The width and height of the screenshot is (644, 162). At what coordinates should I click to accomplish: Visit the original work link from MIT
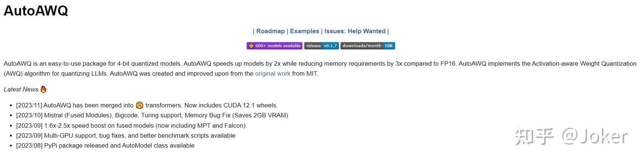tap(273, 73)
